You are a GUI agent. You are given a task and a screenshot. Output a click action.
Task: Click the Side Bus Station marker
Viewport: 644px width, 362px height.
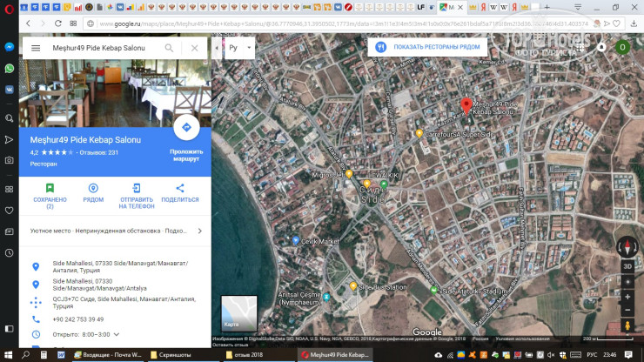point(352,286)
